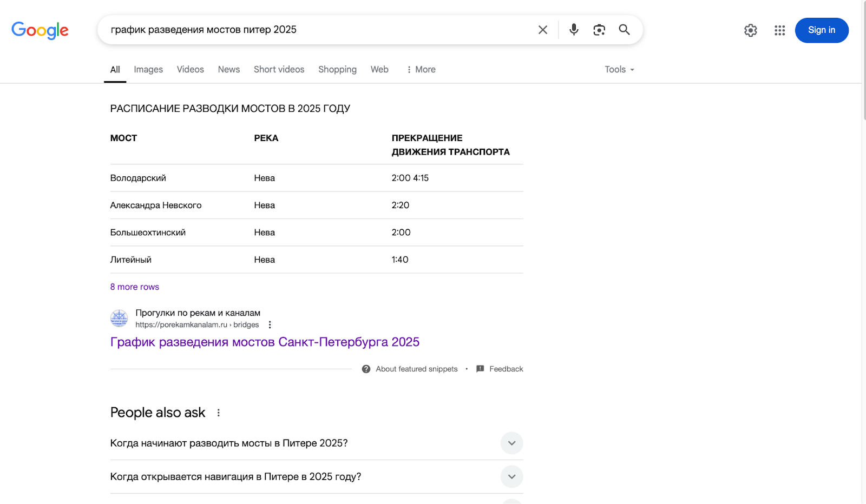Open quick settings gear icon

tap(750, 30)
